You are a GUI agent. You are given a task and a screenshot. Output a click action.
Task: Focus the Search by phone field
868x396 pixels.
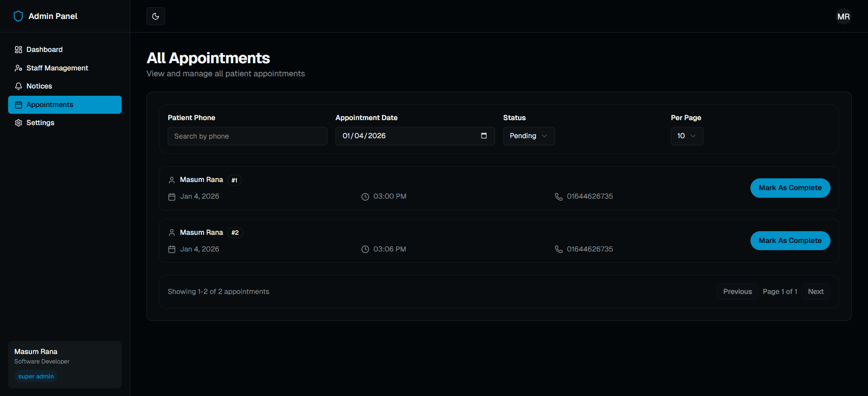point(247,136)
